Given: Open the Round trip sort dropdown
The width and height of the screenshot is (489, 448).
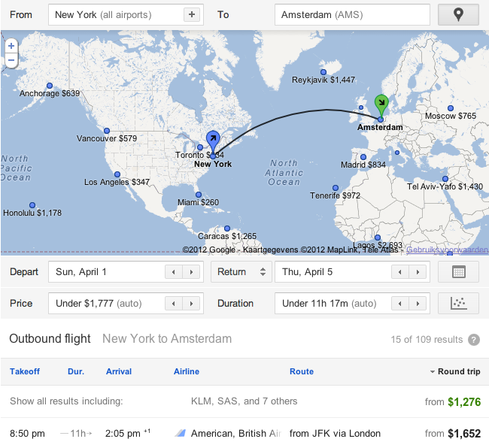Looking at the screenshot, I should [x=454, y=371].
